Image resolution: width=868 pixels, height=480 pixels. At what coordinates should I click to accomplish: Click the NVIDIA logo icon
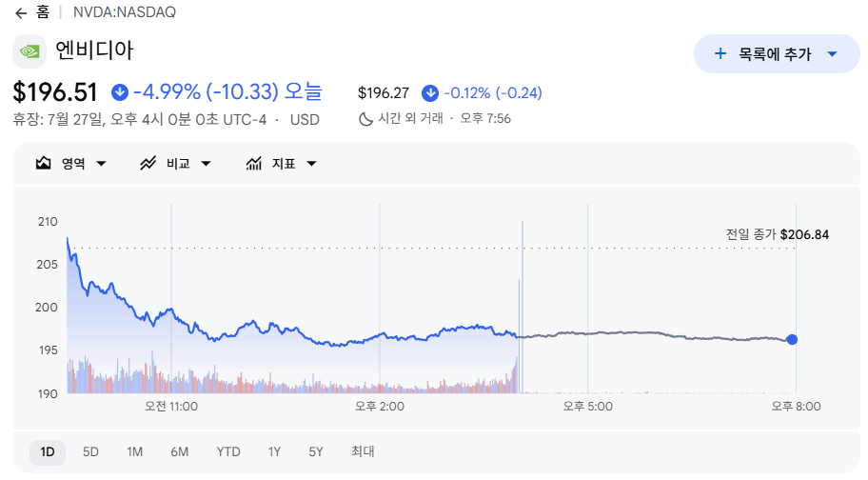(x=30, y=51)
